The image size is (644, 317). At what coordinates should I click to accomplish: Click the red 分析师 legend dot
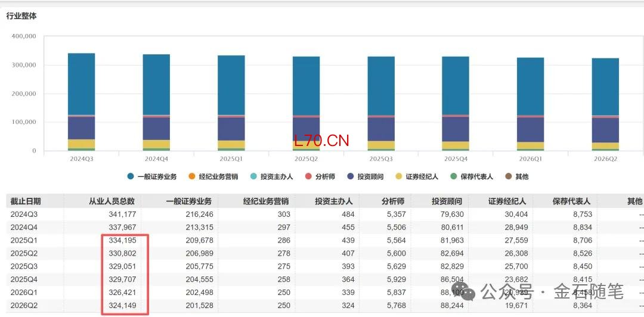click(x=308, y=176)
